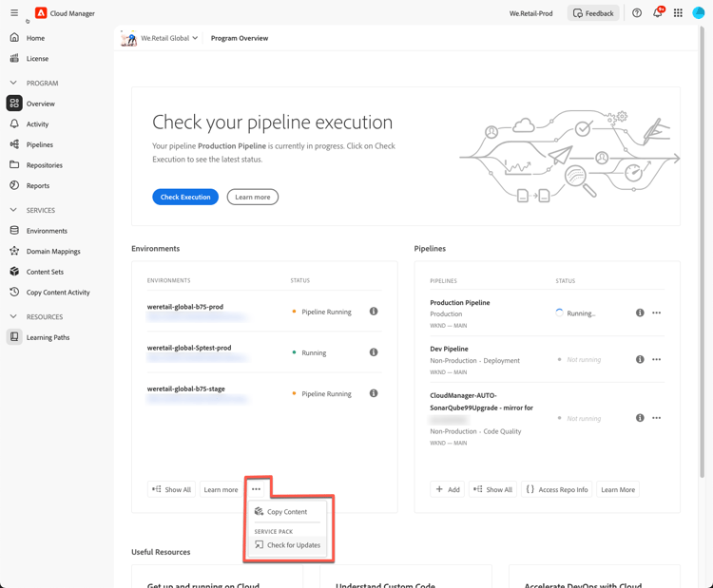Click the We.Retail-Prod organization label
Viewport: 713px width, 588px height.
point(530,13)
